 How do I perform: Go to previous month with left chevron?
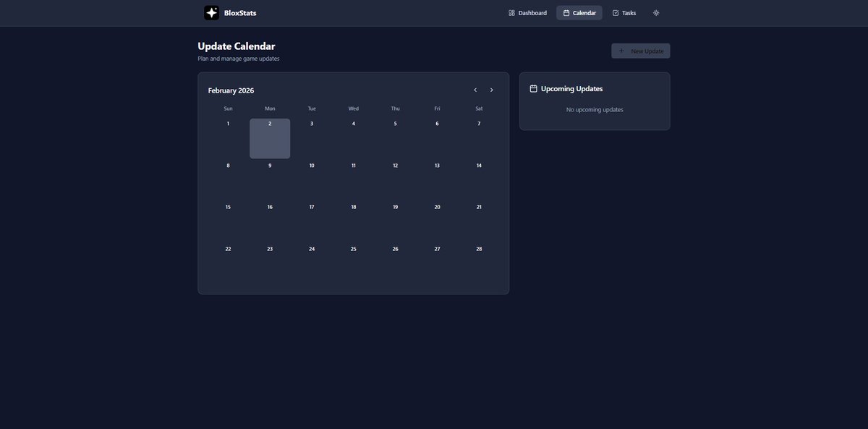[x=475, y=90]
